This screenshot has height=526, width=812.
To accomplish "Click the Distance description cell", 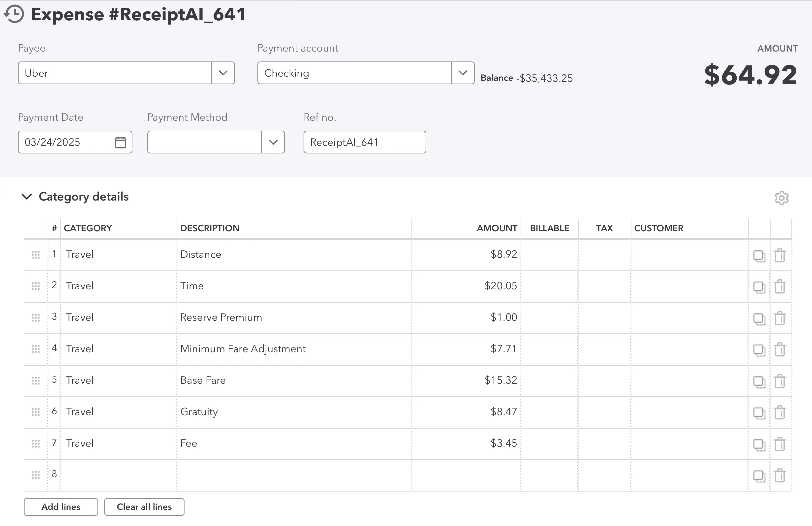I will pos(294,255).
